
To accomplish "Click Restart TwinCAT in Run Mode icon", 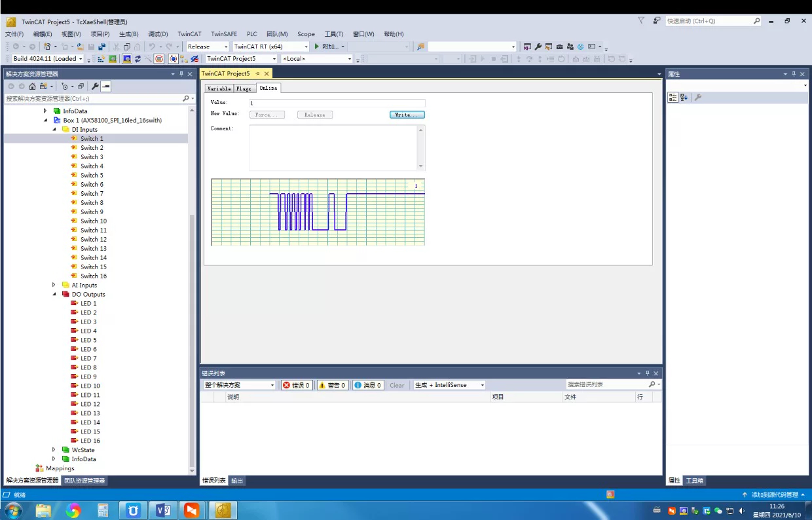I will (x=113, y=58).
